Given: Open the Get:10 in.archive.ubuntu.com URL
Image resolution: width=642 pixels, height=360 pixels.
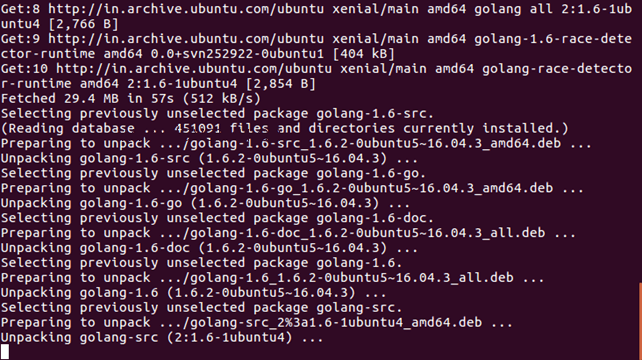Looking at the screenshot, I should pyautogui.click(x=194, y=69).
